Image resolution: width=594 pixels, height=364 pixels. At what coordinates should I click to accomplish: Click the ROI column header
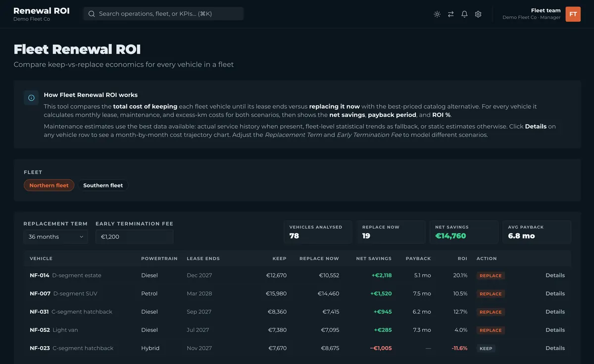pyautogui.click(x=462, y=259)
